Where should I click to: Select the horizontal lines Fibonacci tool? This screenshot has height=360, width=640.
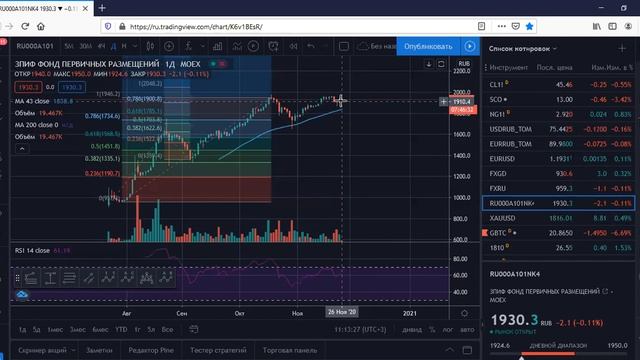tap(69, 278)
